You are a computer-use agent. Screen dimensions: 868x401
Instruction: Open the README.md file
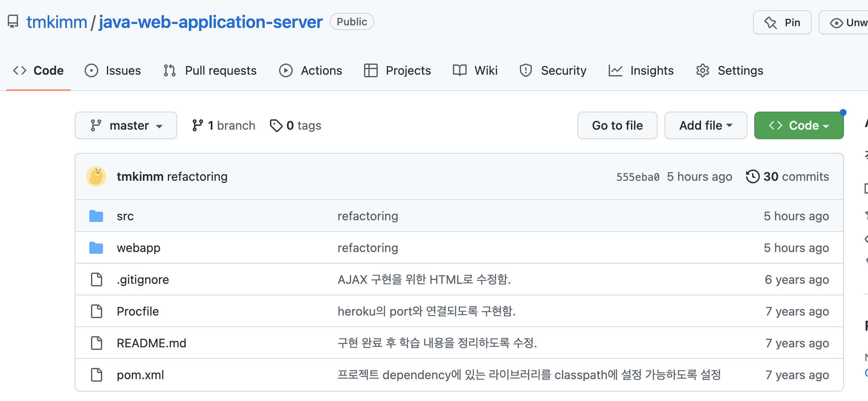[152, 343]
